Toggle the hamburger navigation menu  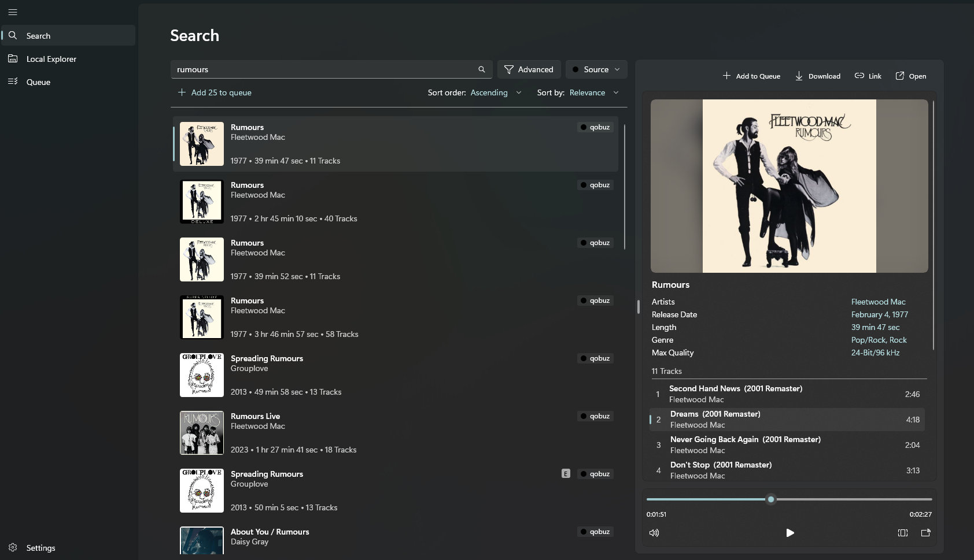tap(13, 12)
